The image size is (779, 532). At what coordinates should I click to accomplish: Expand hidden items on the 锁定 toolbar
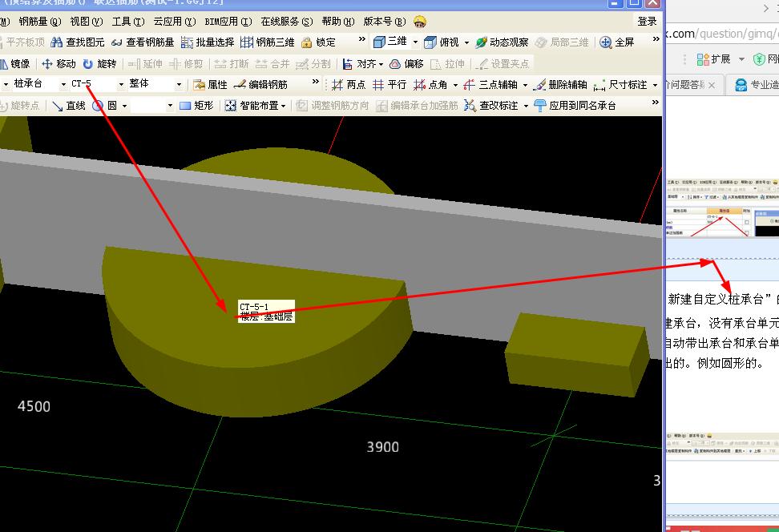click(361, 39)
